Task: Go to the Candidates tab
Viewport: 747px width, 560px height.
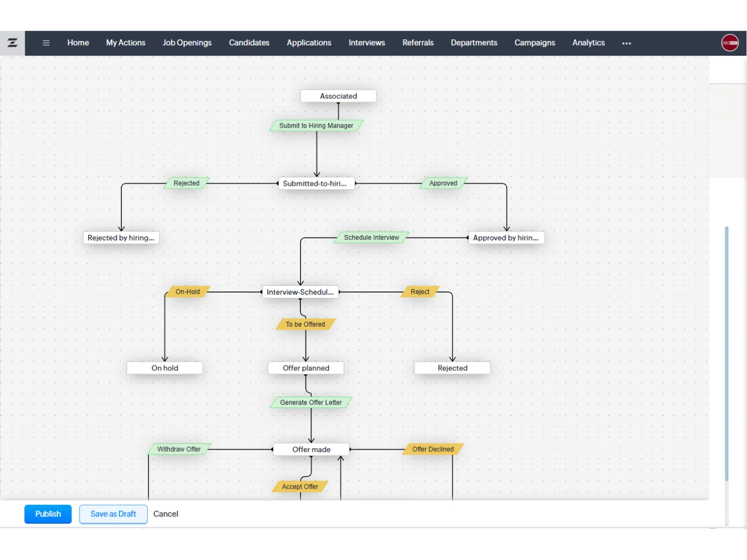Action: click(249, 43)
